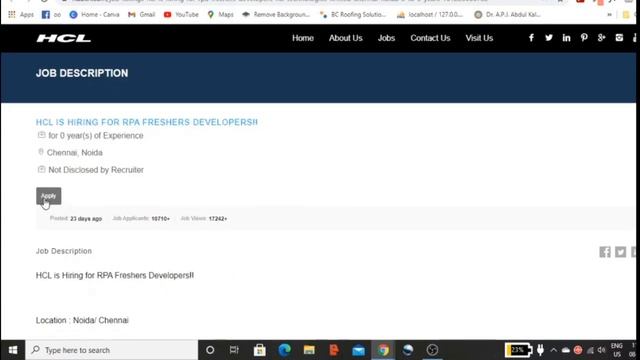Click taskbar 'Type here to search' box

pos(112,350)
